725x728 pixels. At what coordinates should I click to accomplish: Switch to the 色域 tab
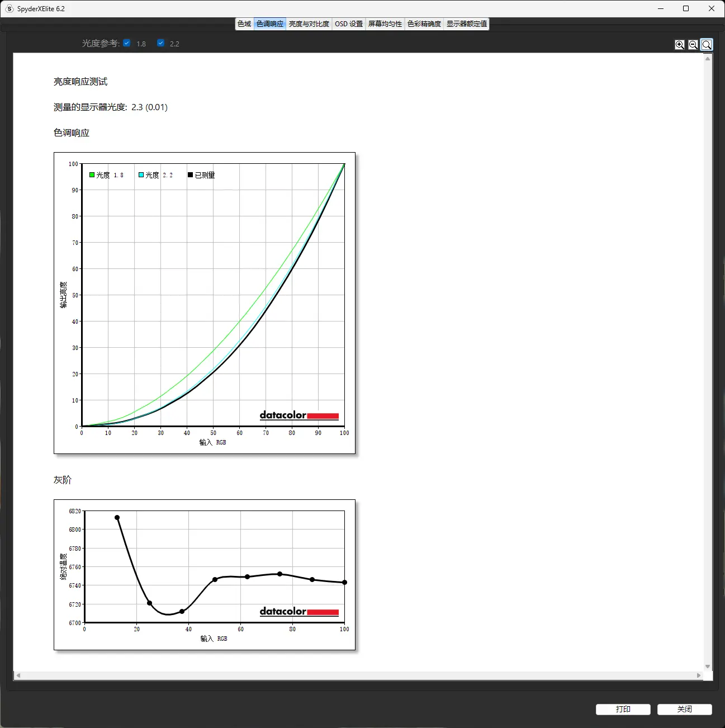245,24
